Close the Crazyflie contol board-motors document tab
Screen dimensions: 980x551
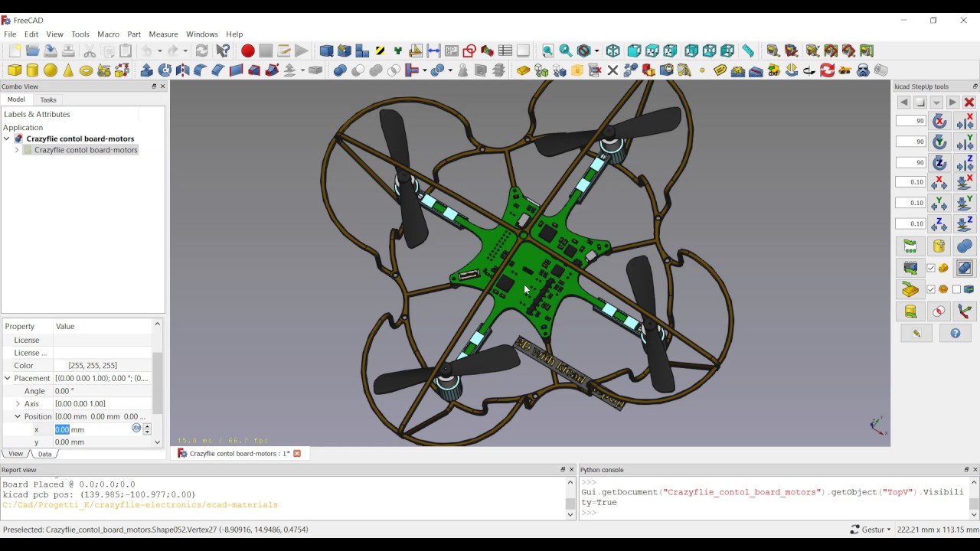click(297, 454)
